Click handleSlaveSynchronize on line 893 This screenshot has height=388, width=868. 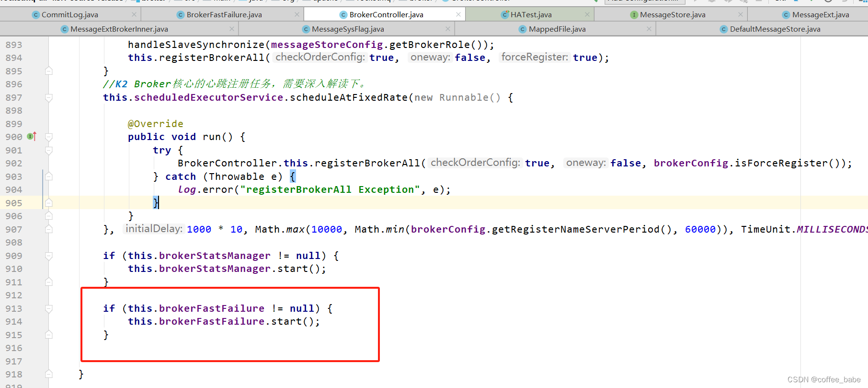tap(196, 45)
